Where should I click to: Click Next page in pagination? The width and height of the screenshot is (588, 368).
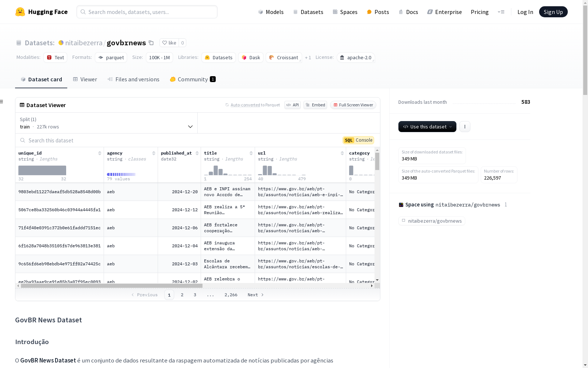(x=256, y=295)
